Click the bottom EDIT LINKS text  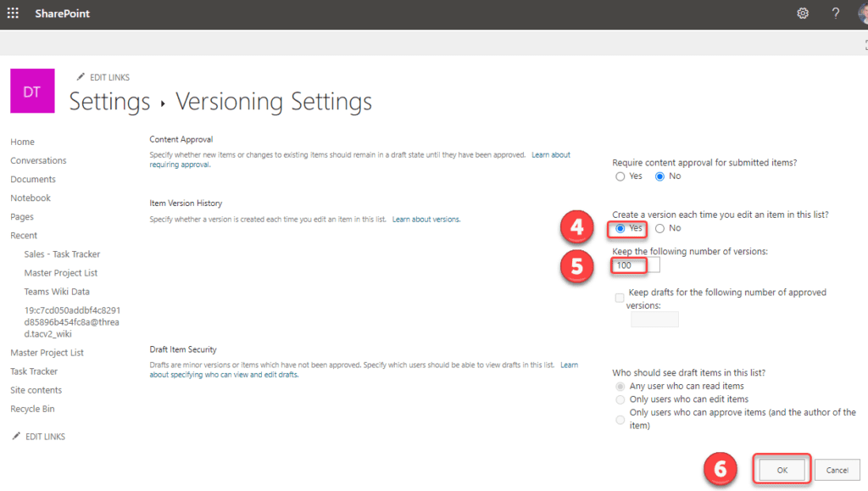pyautogui.click(x=46, y=437)
